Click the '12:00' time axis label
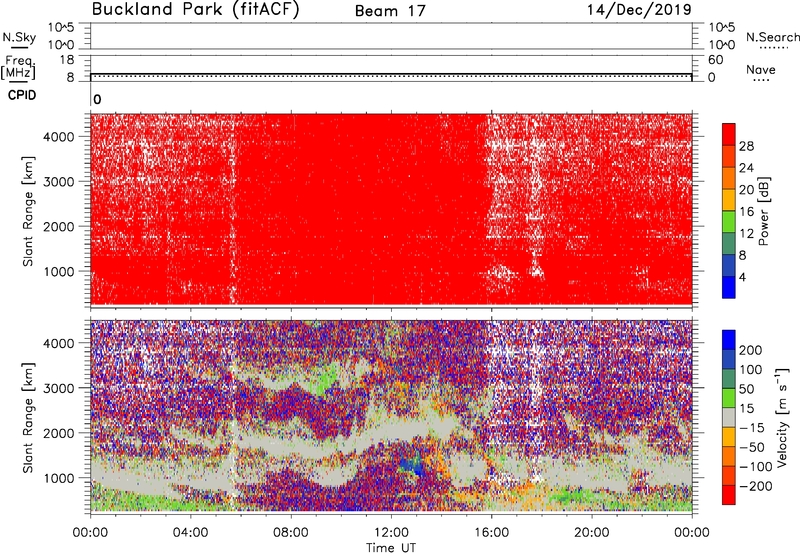The height and width of the screenshot is (554, 800). point(391,533)
